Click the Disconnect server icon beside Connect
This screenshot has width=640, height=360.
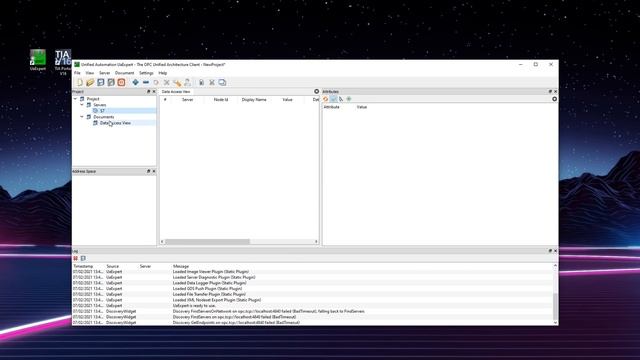tap(167, 82)
